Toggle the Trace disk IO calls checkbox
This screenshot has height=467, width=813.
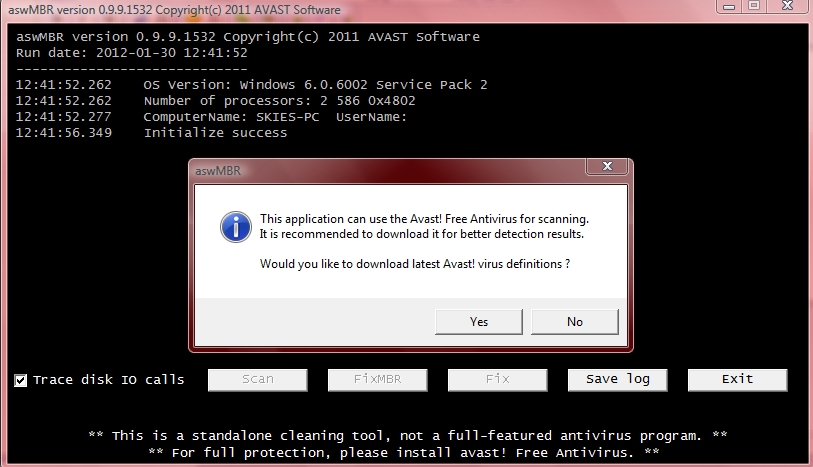click(x=20, y=380)
